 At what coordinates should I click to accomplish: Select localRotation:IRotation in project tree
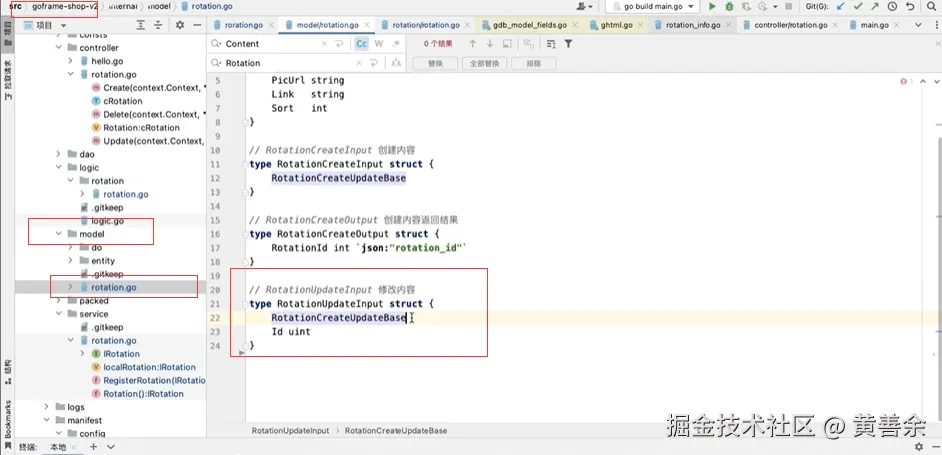pos(149,367)
